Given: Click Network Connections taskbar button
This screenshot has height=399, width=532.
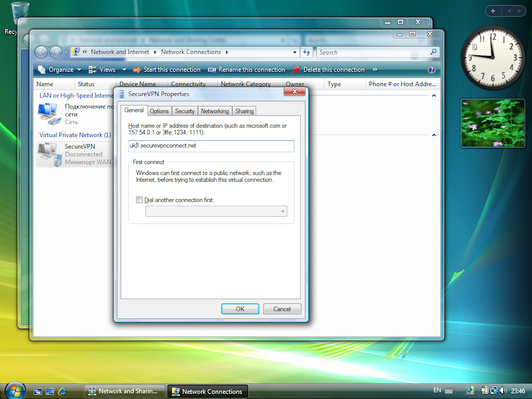Looking at the screenshot, I should click(208, 391).
